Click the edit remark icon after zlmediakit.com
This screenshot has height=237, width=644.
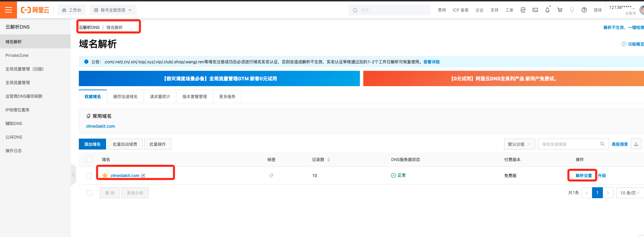click(x=143, y=176)
